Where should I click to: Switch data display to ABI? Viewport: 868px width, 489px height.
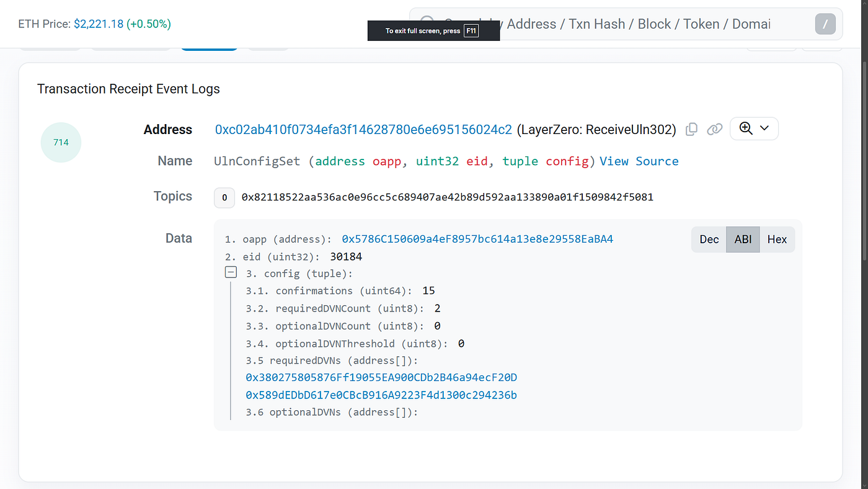click(x=743, y=240)
